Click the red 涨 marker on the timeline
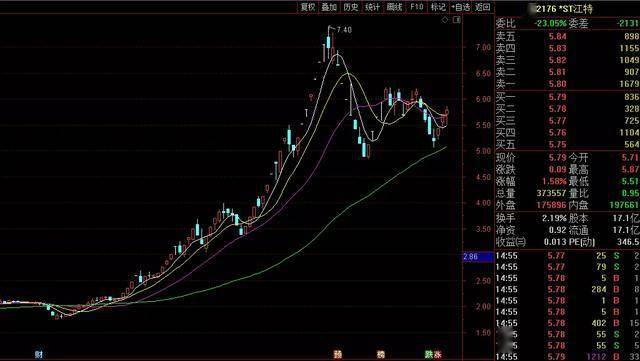This screenshot has width=640, height=361. (438, 354)
